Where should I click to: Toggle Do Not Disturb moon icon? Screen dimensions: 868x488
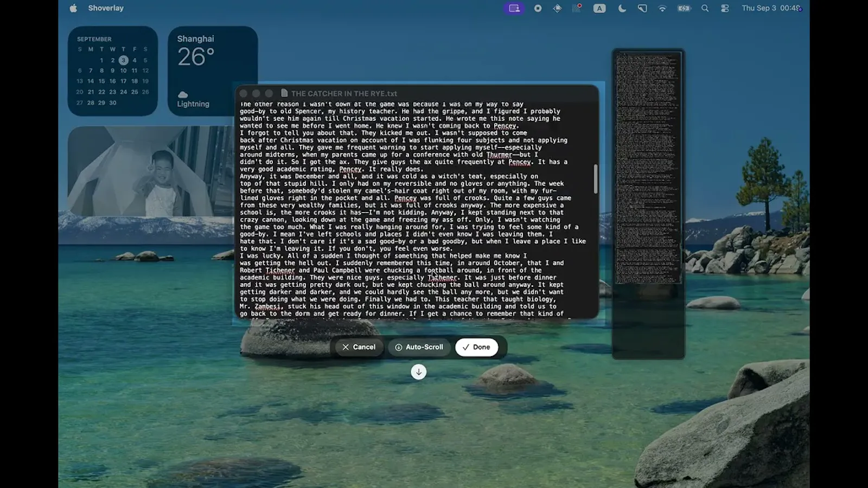click(622, 8)
